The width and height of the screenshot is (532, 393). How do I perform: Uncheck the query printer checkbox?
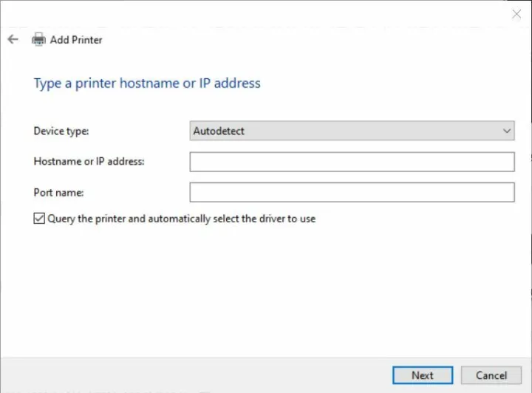(39, 219)
